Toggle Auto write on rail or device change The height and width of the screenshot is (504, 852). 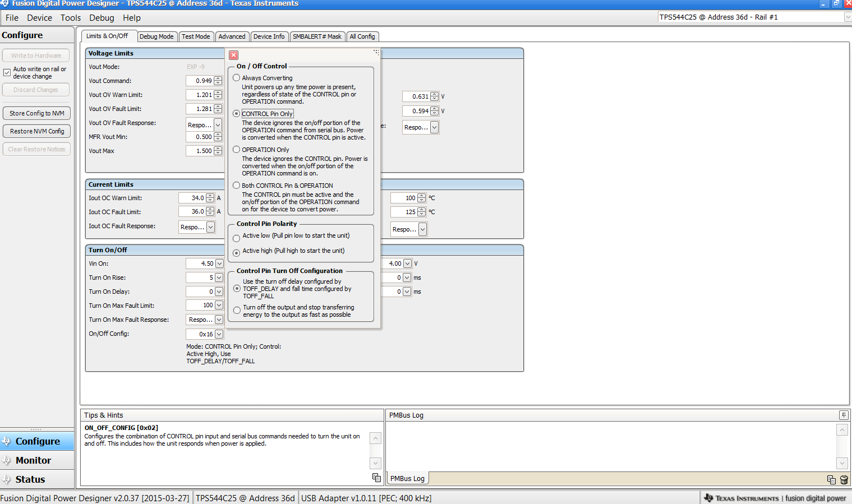pos(7,72)
